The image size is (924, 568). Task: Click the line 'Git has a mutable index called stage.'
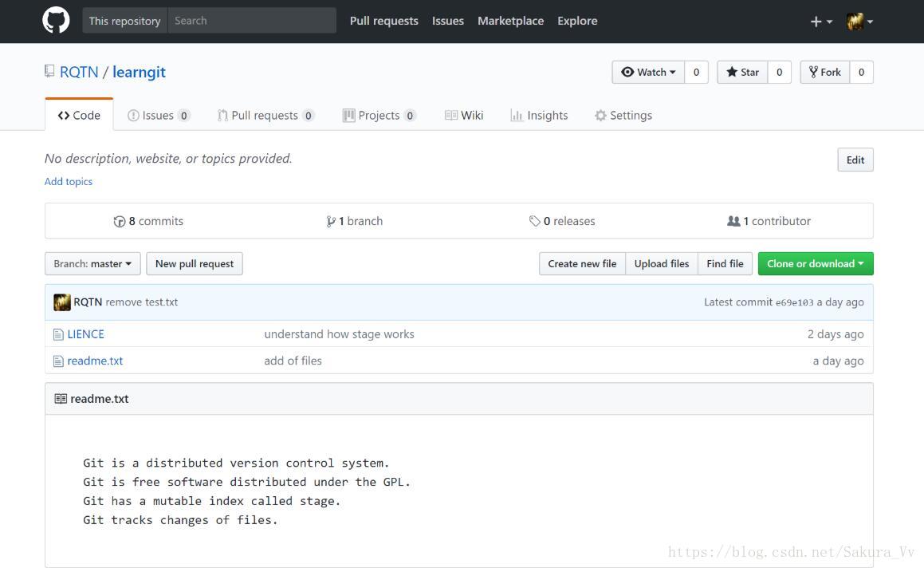tap(211, 501)
